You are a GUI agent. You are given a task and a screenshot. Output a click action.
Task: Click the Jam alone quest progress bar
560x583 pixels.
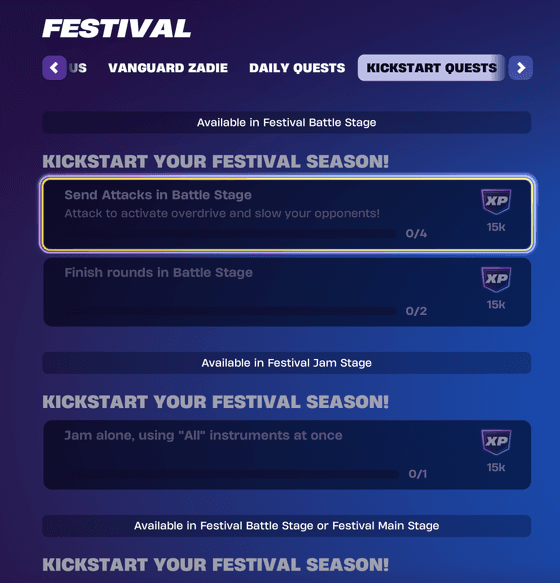point(232,474)
